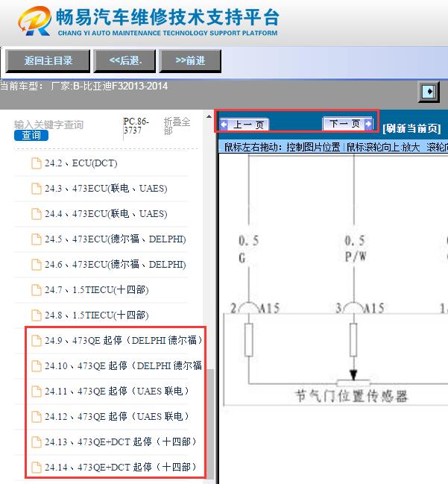The height and width of the screenshot is (484, 448).
Task: Open tree item 24.4、473ECU(联电、UAES)
Action: click(x=106, y=214)
